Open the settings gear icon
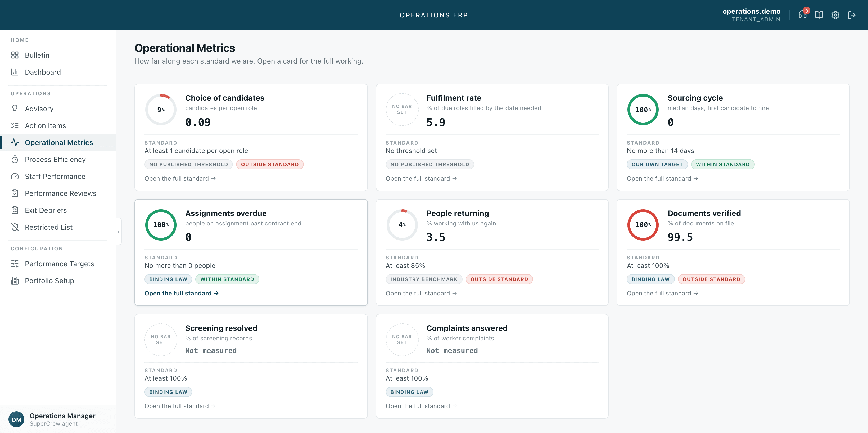The height and width of the screenshot is (433, 868). coord(835,15)
